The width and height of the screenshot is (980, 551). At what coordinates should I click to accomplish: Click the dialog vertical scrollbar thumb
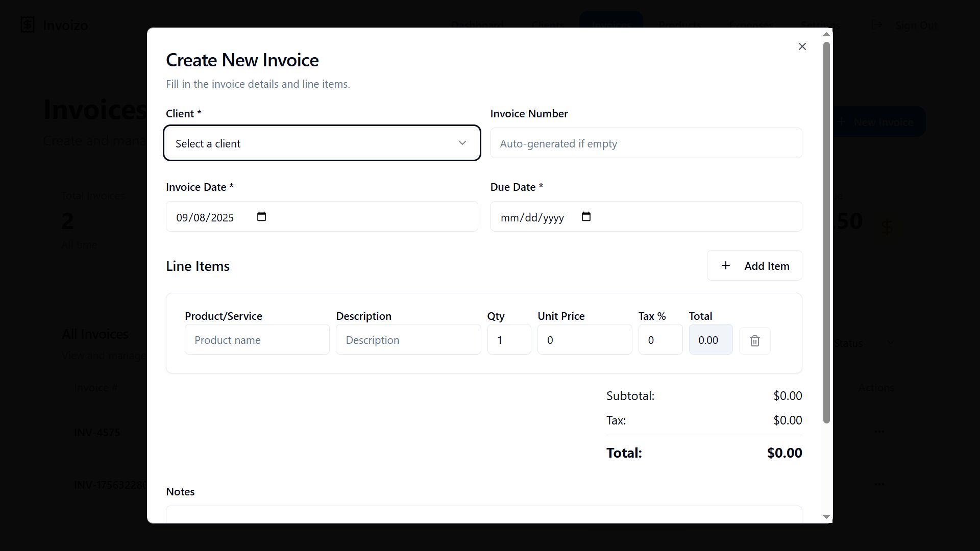coord(826,232)
